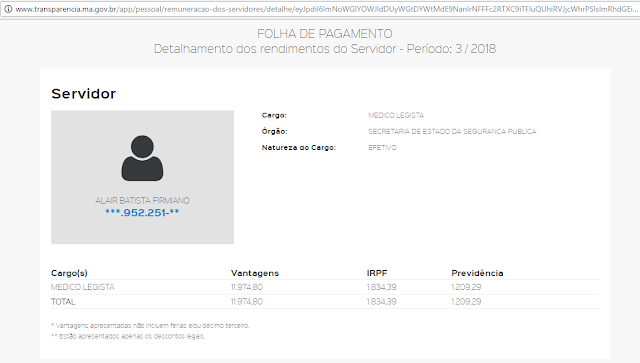Click Previdência value in TOTAL row
Image resolution: width=640 pixels, height=363 pixels.
(x=466, y=302)
